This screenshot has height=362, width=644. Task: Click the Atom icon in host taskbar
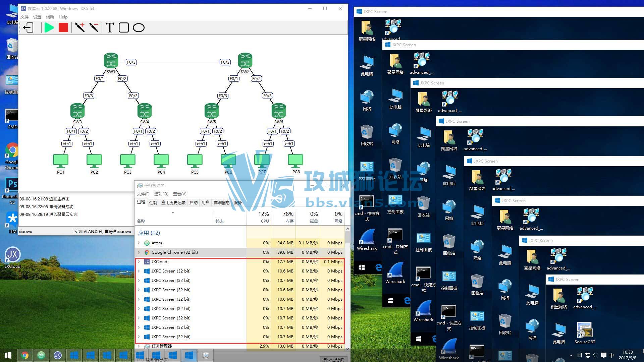[x=41, y=355]
